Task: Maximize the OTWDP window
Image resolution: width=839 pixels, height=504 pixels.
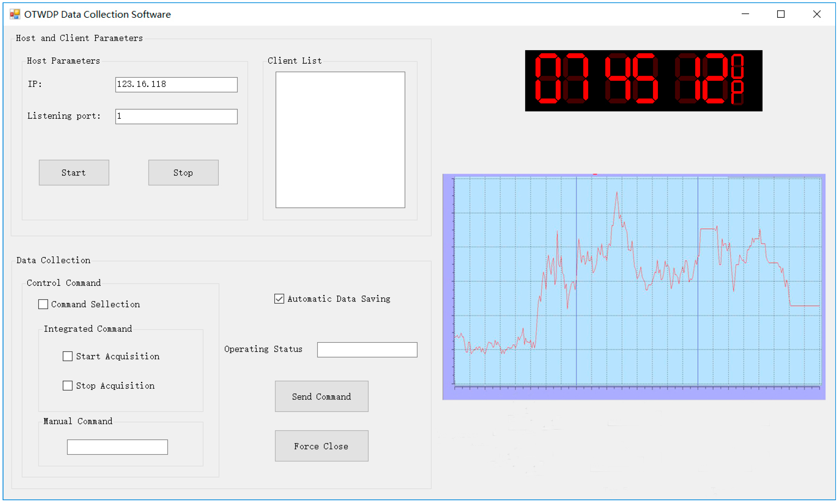Action: 781,14
